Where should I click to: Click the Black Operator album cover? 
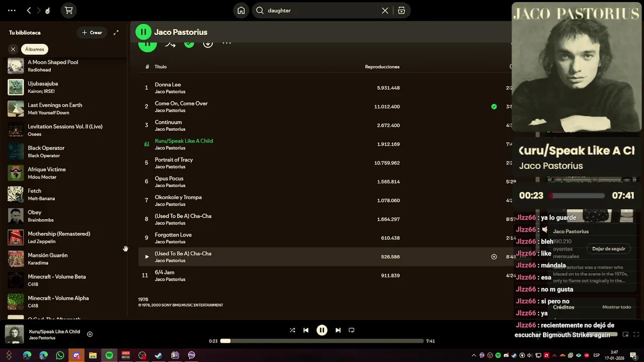click(x=16, y=151)
